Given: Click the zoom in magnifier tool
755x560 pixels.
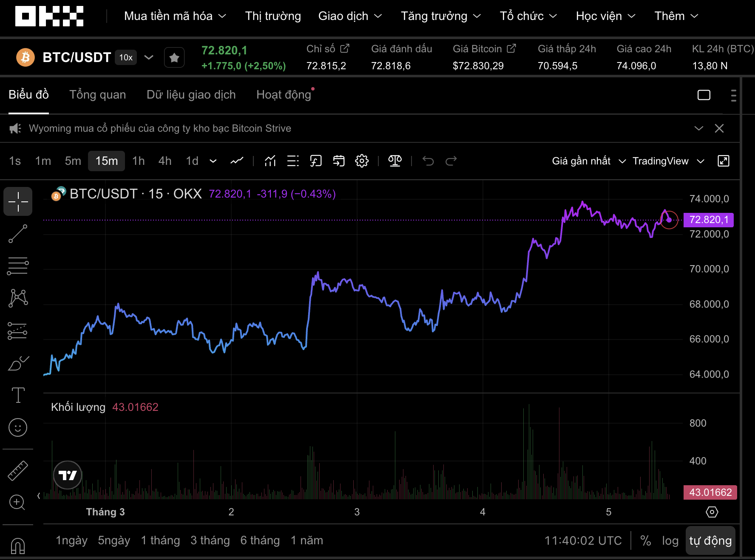Looking at the screenshot, I should point(17,502).
